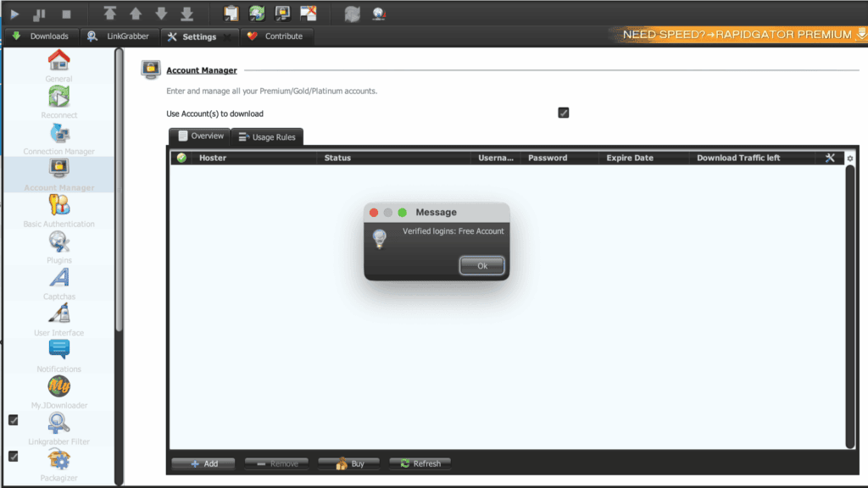Image resolution: width=868 pixels, height=488 pixels.
Task: Open table column settings gear
Action: click(849, 158)
